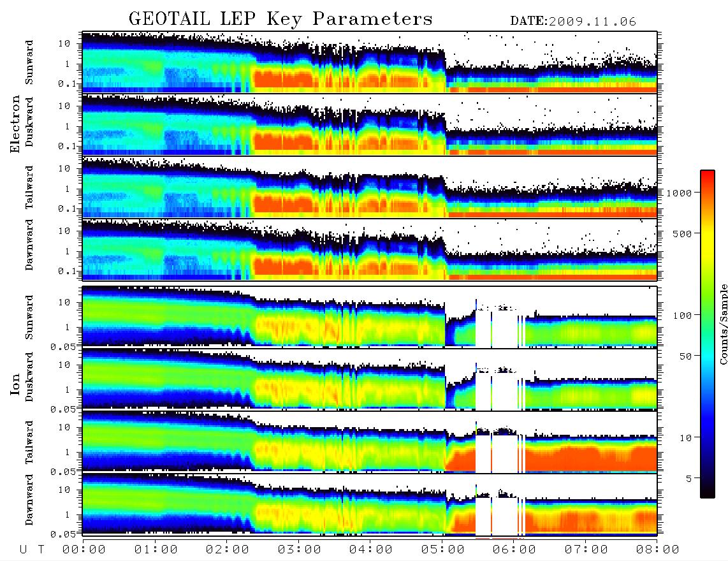Click inside the Ion Tailward spectrogram

pyautogui.click(x=370, y=442)
